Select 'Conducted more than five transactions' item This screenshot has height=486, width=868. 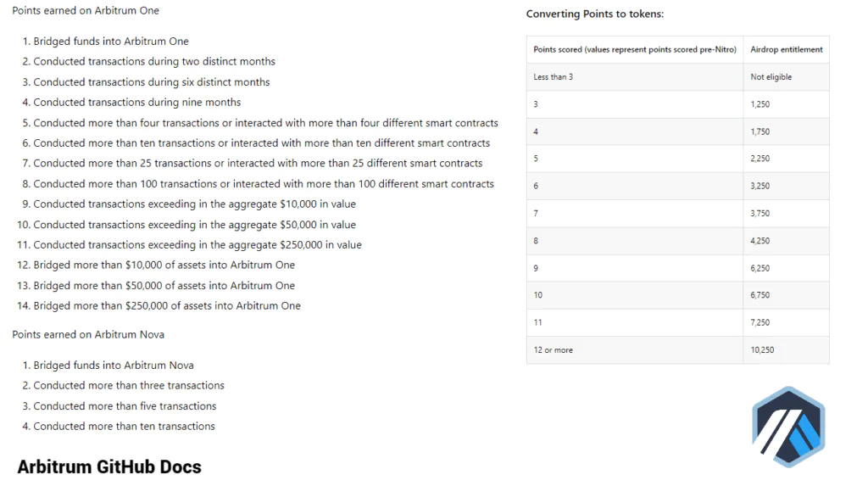(x=125, y=406)
